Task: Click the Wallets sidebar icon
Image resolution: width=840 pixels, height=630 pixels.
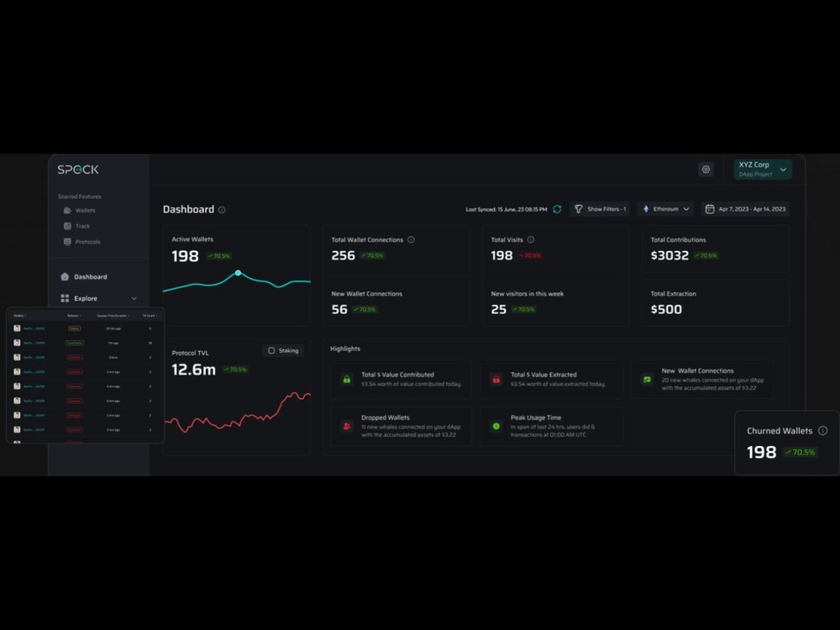Action: coord(67,211)
